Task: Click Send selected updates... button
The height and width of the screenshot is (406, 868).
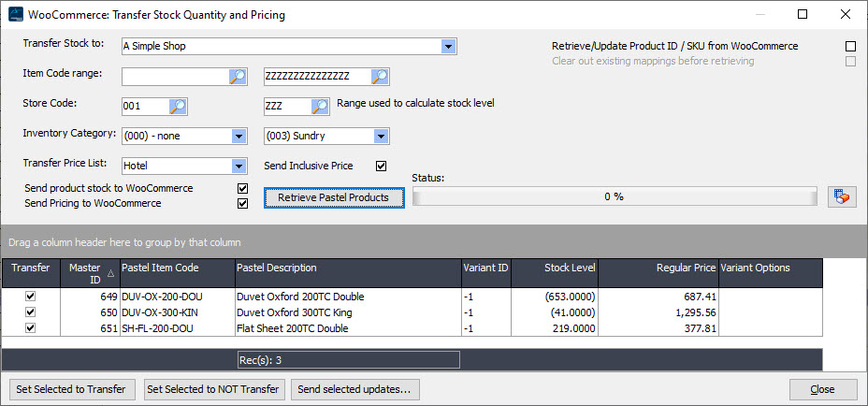Action: click(354, 389)
